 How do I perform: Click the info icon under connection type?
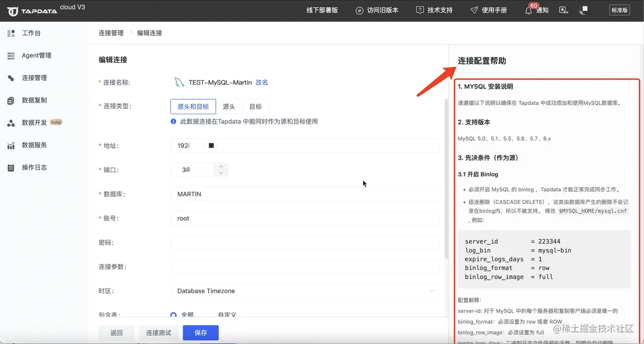(174, 121)
